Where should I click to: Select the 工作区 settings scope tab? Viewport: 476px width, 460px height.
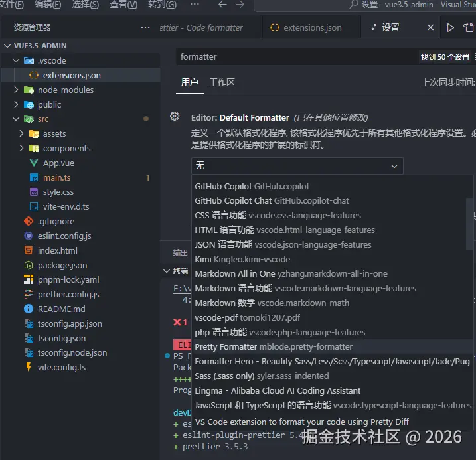coord(222,82)
